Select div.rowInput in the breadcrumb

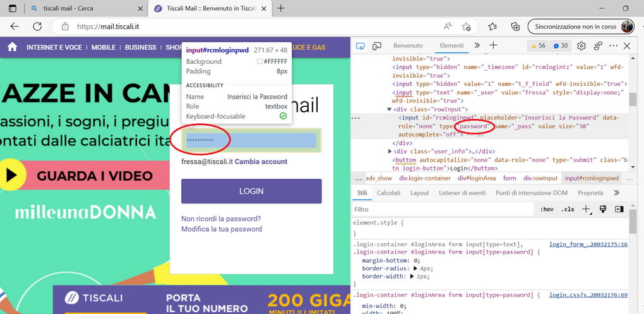click(x=540, y=178)
